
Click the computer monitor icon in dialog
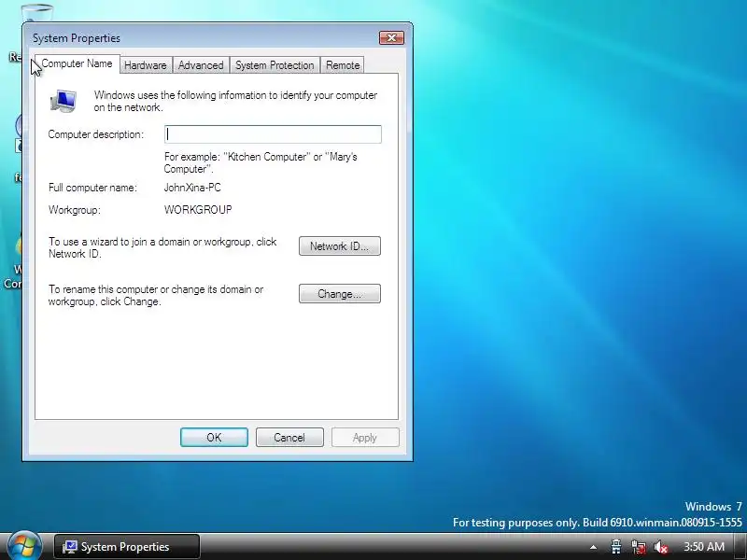(63, 101)
